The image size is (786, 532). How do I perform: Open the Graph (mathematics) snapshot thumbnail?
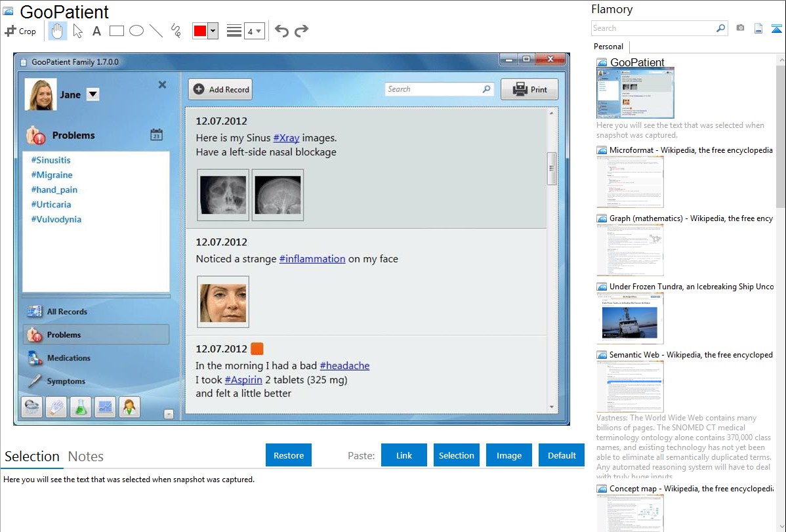(x=630, y=250)
